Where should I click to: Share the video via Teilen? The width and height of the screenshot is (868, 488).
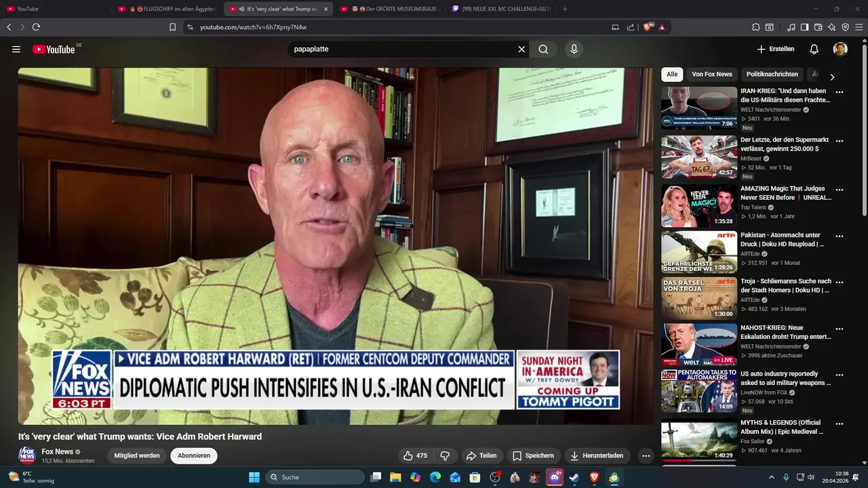[x=482, y=455]
